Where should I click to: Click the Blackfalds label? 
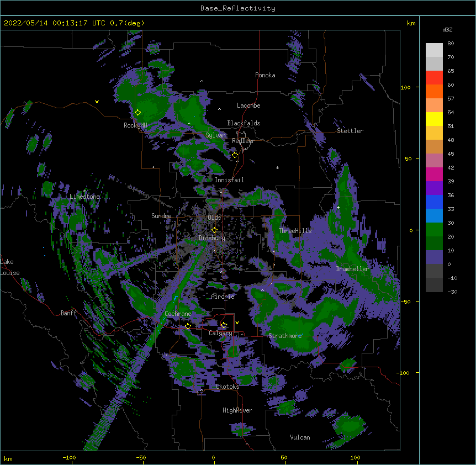(244, 123)
